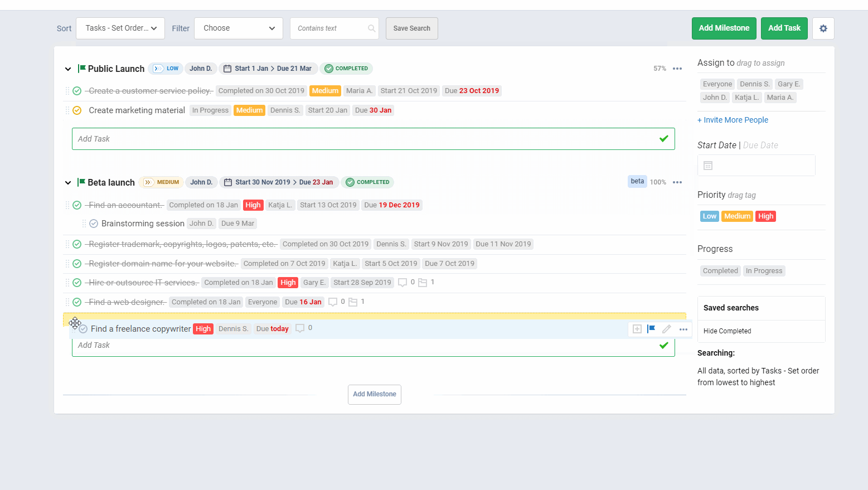Pick the red High priority tag in sidebar
This screenshot has height=490, width=868.
coord(765,216)
